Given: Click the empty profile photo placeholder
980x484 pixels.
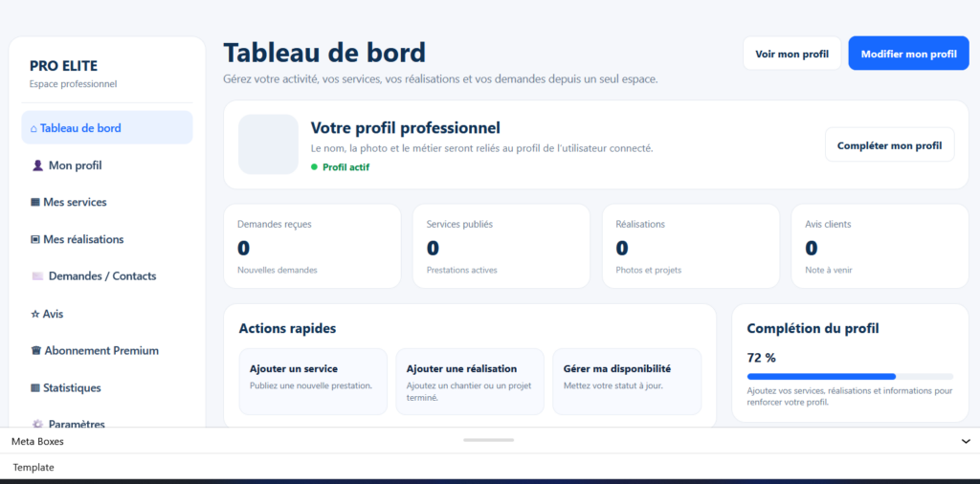Looking at the screenshot, I should point(268,144).
